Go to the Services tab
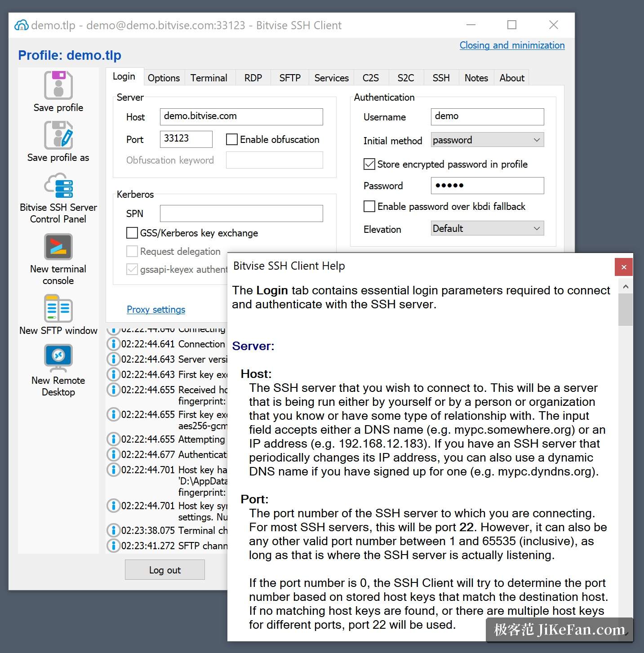Viewport: 644px width, 653px height. (x=332, y=78)
